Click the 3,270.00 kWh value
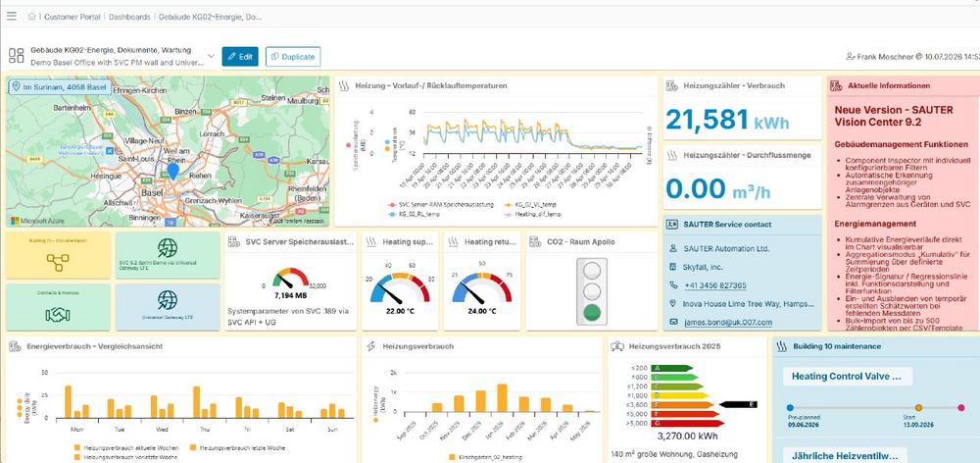The width and height of the screenshot is (980, 463). point(687,437)
